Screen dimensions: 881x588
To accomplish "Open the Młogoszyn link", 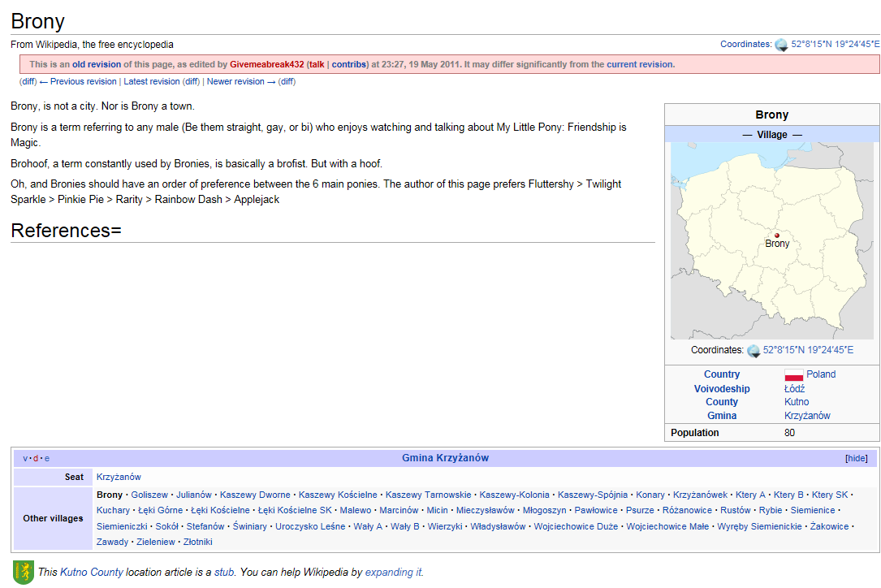I will 545,510.
